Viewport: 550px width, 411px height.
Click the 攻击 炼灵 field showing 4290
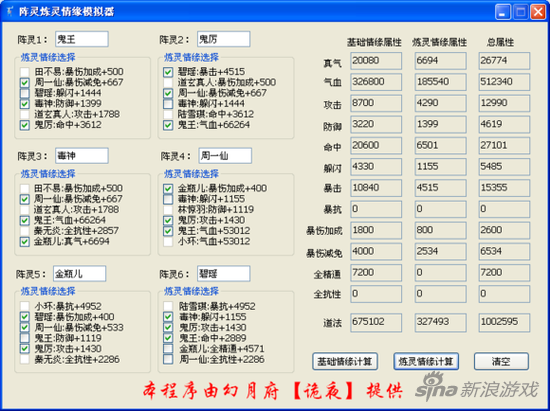tap(441, 103)
